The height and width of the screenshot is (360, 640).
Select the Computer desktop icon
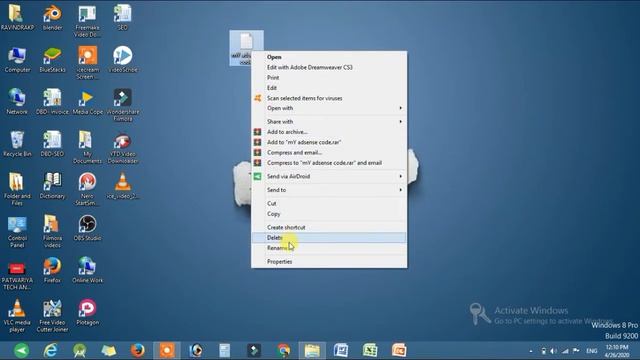coord(17,60)
